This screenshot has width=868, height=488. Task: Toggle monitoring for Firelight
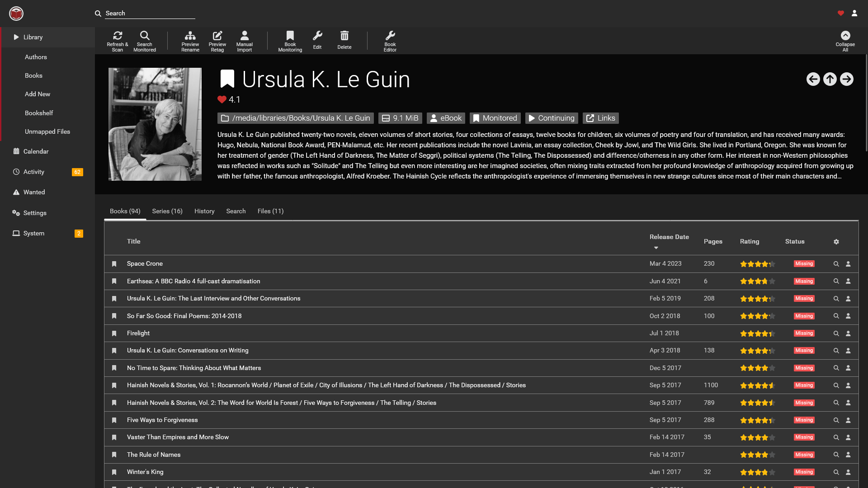(114, 333)
